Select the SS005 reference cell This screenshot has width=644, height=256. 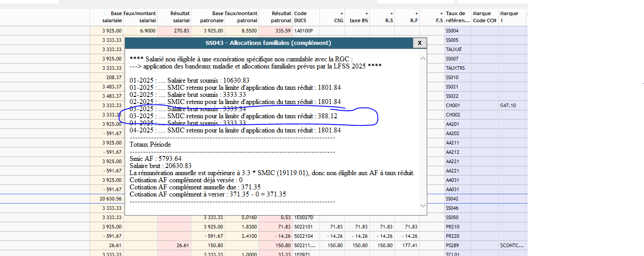pos(458,40)
